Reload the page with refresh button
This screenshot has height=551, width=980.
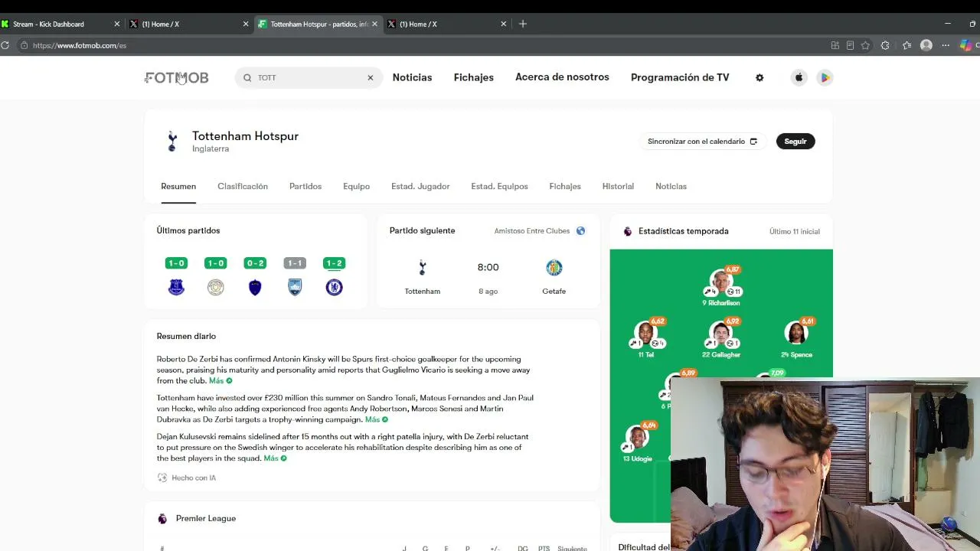tap(5, 46)
